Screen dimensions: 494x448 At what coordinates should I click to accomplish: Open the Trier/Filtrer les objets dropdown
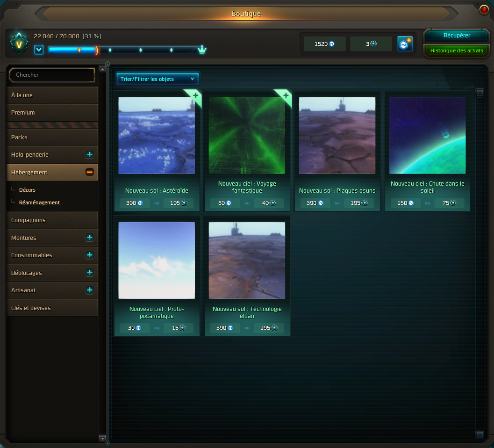point(157,79)
